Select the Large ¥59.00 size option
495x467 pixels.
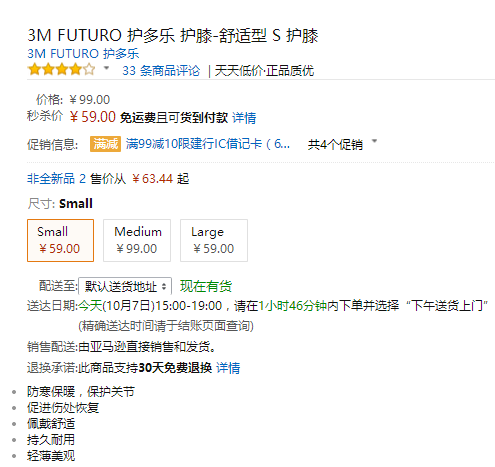click(214, 240)
